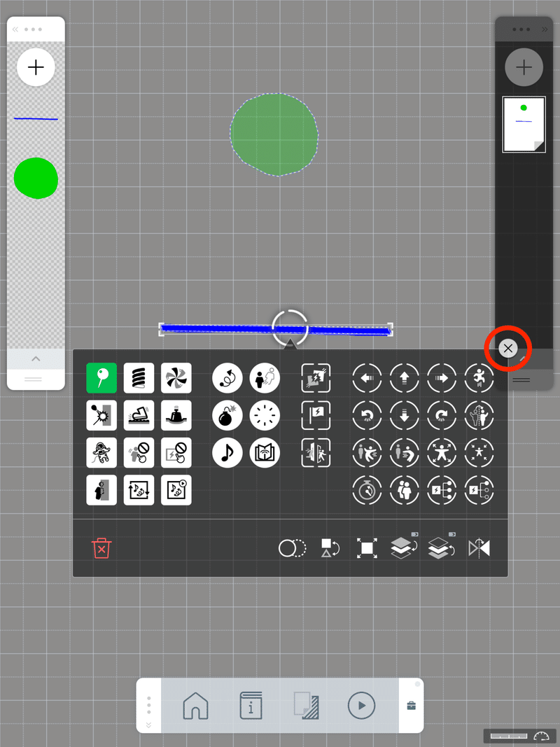The height and width of the screenshot is (747, 560).
Task: Choose the floating buoy behavior
Action: point(176,415)
